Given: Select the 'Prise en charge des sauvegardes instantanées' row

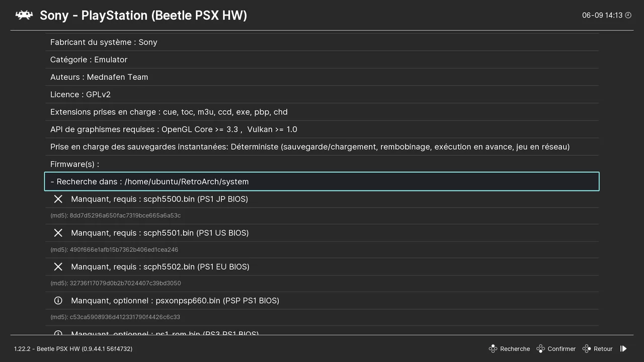Looking at the screenshot, I should 322,147.
